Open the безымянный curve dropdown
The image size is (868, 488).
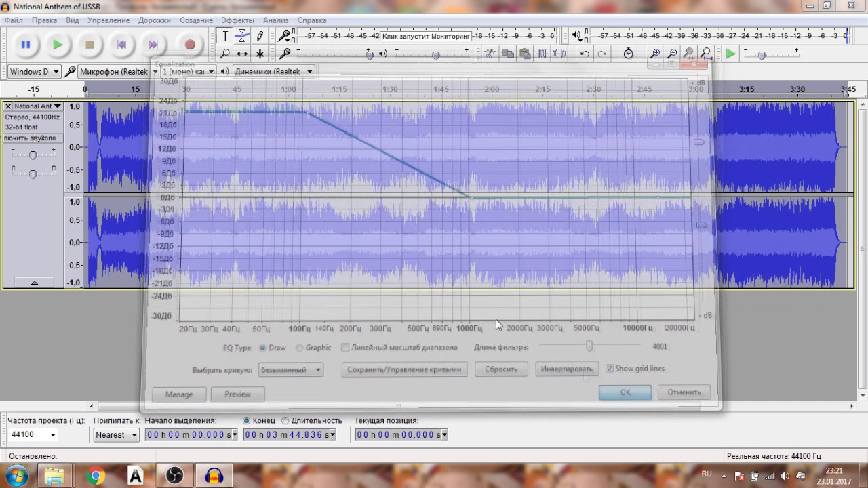292,369
